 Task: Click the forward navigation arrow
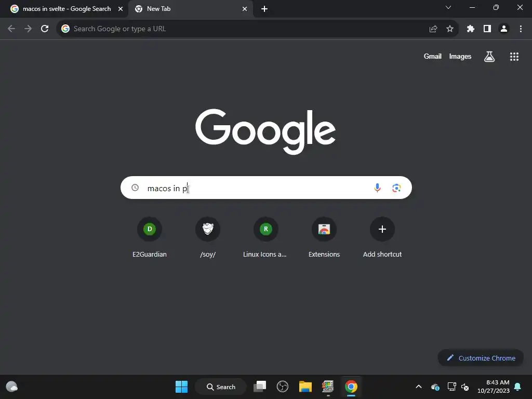[x=28, y=29]
